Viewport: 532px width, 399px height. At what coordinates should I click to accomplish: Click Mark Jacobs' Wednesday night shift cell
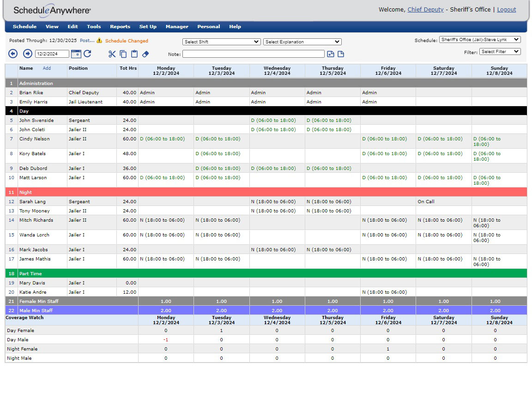(x=277, y=250)
